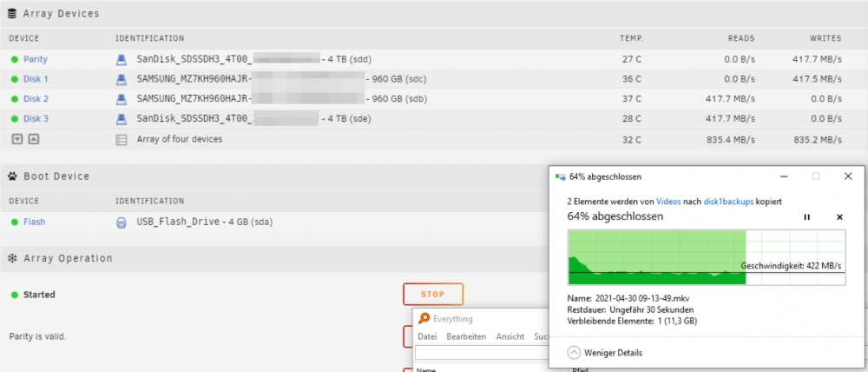Pause the file copy operation

[806, 217]
